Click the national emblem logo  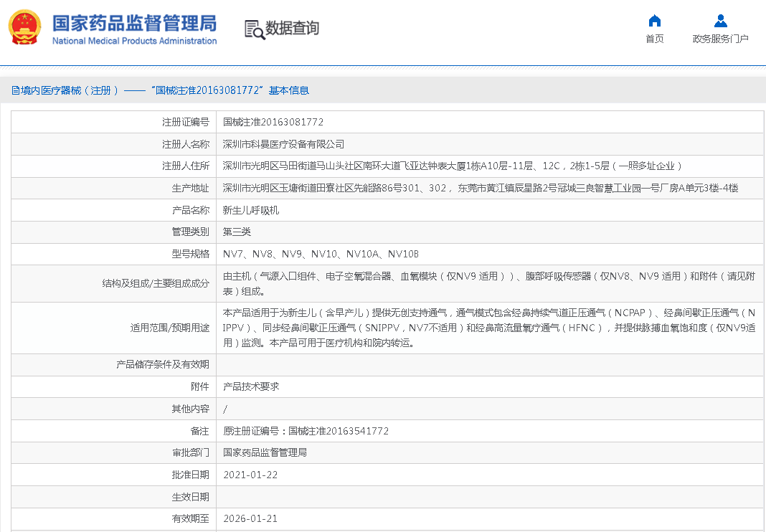pos(25,27)
